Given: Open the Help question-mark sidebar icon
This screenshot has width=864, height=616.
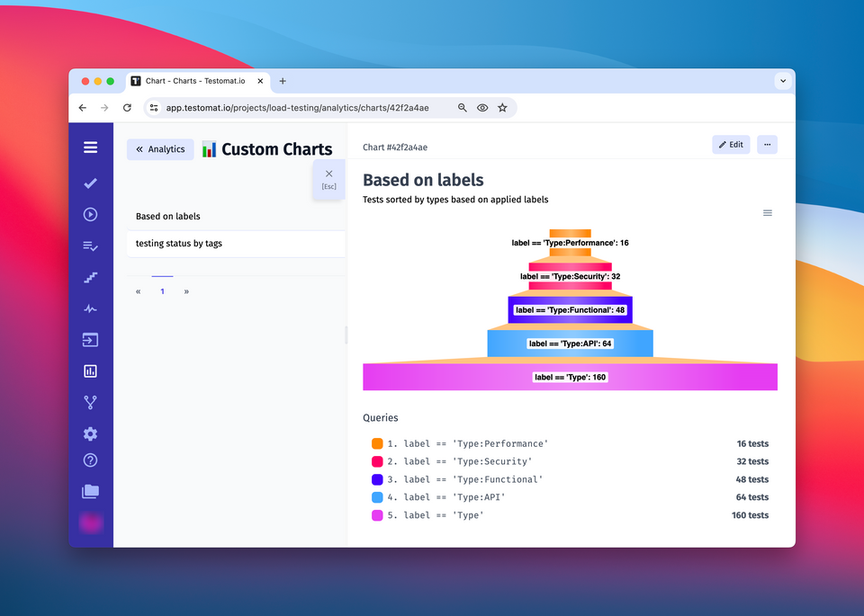Looking at the screenshot, I should coord(90,460).
